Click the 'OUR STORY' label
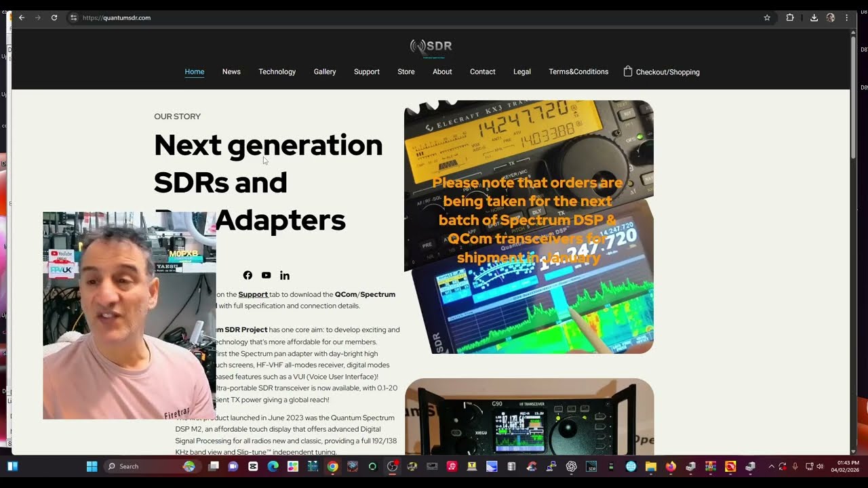The width and height of the screenshot is (868, 488). point(177,117)
